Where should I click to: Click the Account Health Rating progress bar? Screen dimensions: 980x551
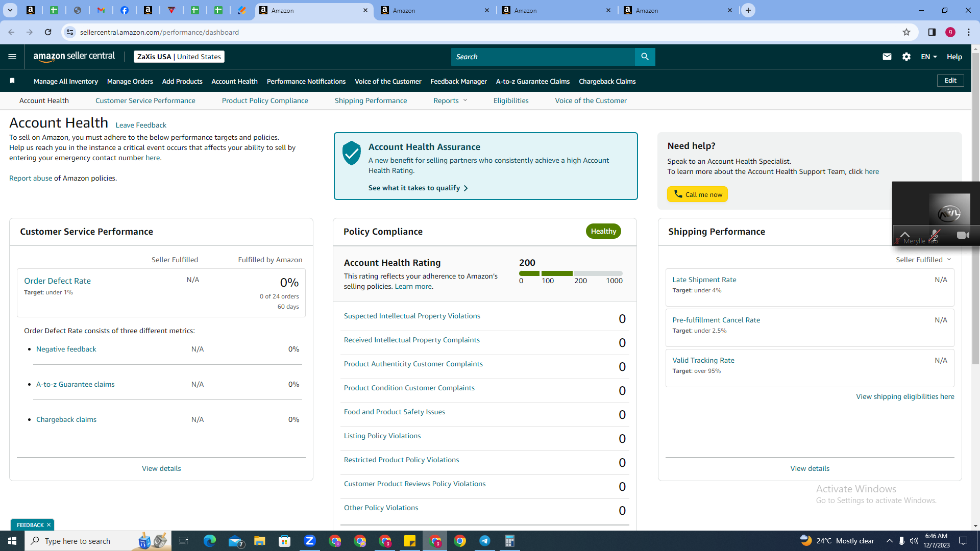pos(571,273)
